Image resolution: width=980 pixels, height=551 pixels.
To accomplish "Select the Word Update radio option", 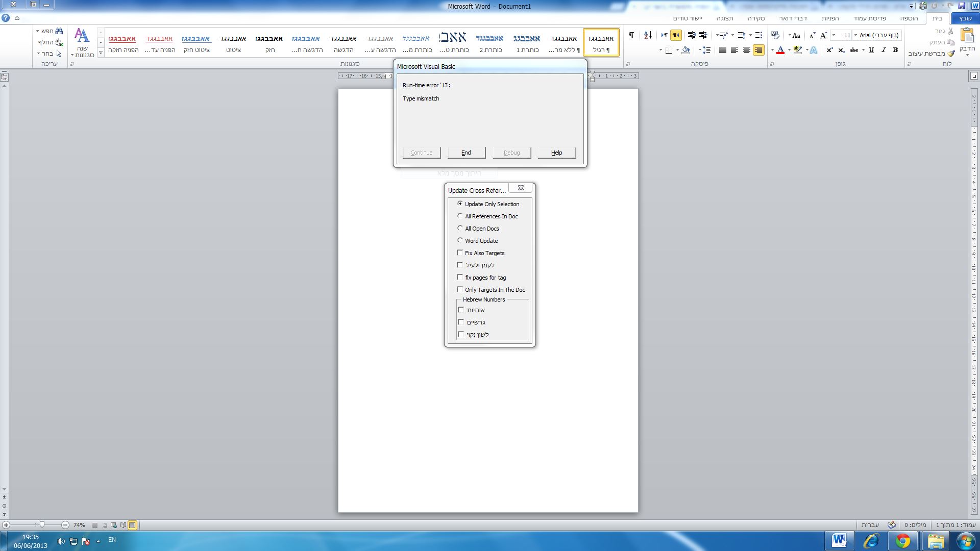I will click(460, 240).
